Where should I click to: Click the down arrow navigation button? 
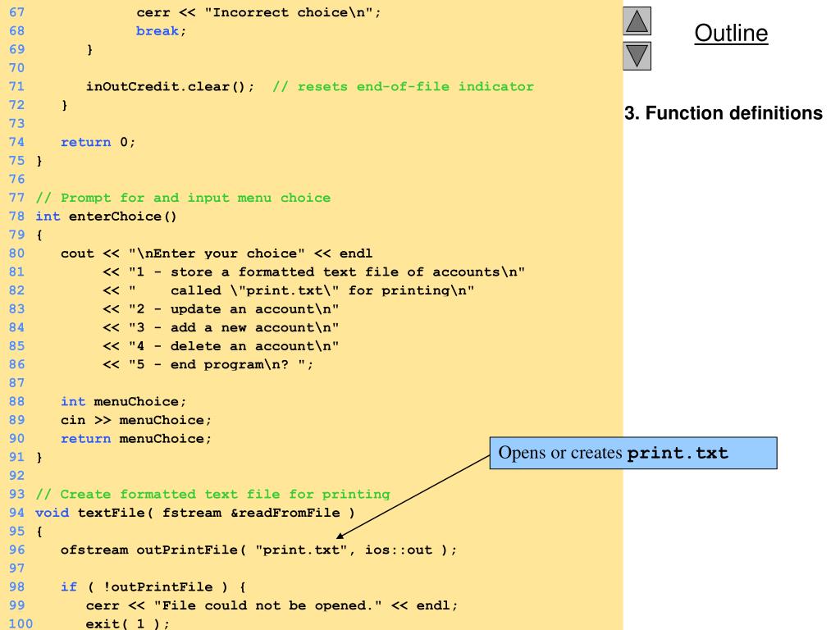point(637,57)
